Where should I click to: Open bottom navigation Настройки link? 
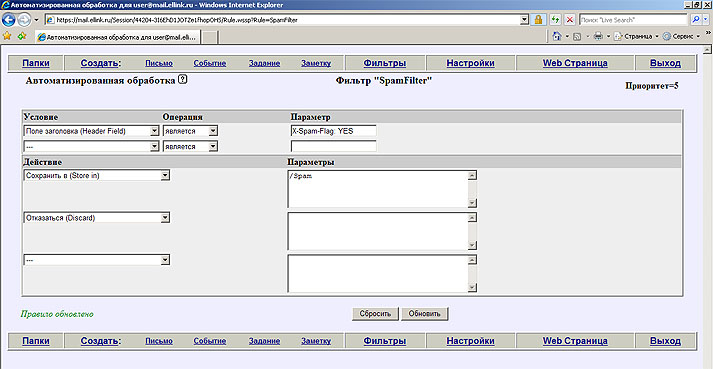click(x=470, y=341)
